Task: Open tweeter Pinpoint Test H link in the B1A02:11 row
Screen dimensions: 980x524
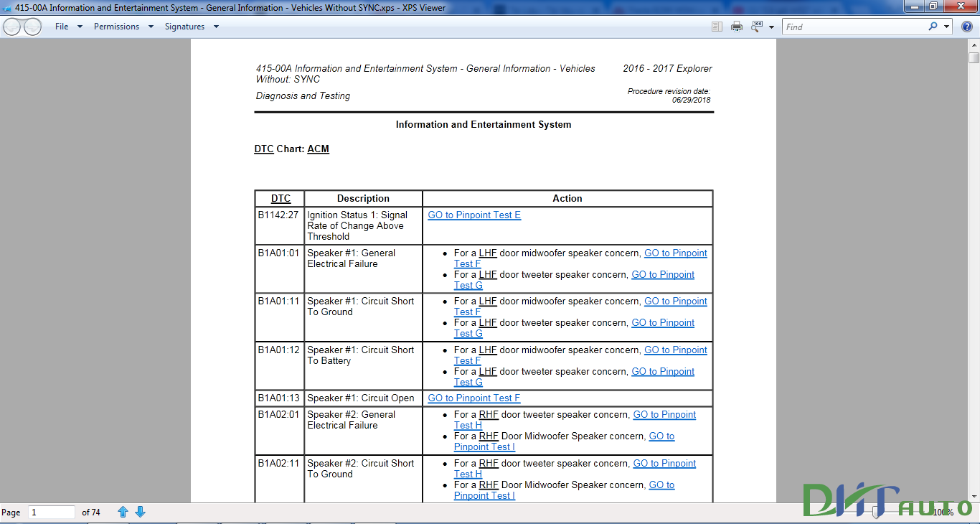Action: coord(664,464)
